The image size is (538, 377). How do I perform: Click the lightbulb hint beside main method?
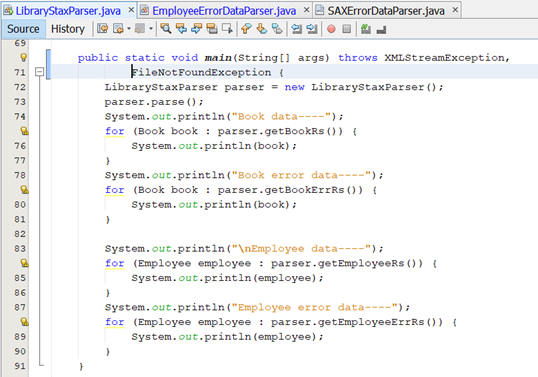tap(23, 57)
